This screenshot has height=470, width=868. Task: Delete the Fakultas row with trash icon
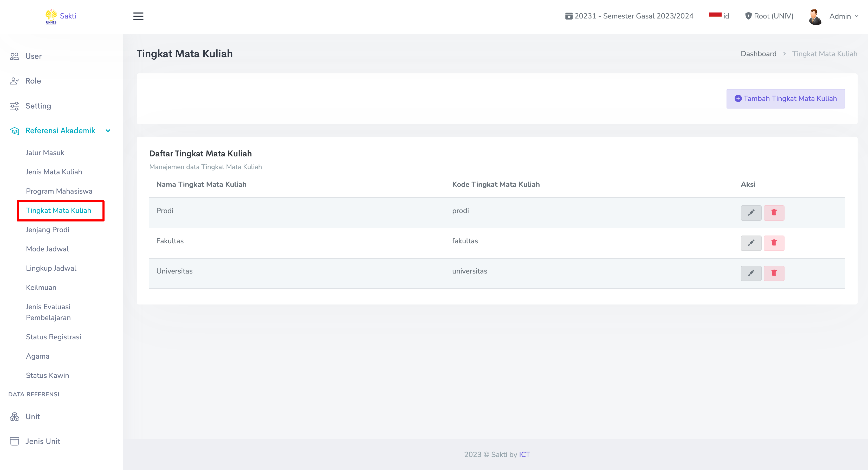pyautogui.click(x=774, y=243)
